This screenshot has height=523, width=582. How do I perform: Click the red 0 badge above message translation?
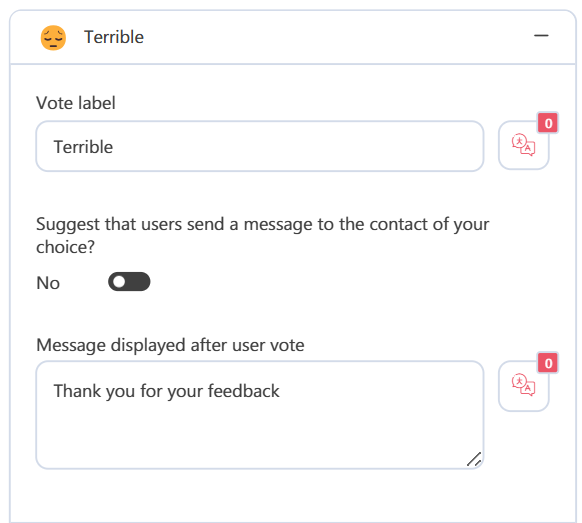(x=548, y=363)
